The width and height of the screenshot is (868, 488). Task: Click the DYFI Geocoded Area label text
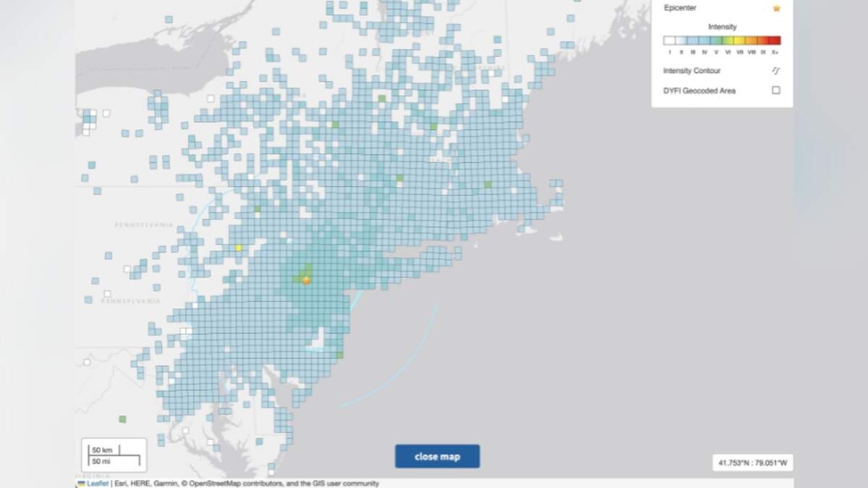point(699,91)
